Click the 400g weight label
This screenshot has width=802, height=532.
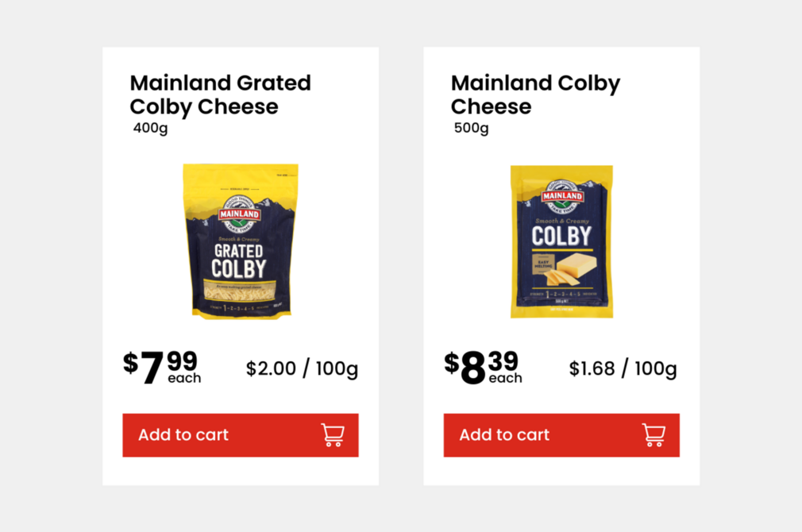[150, 127]
